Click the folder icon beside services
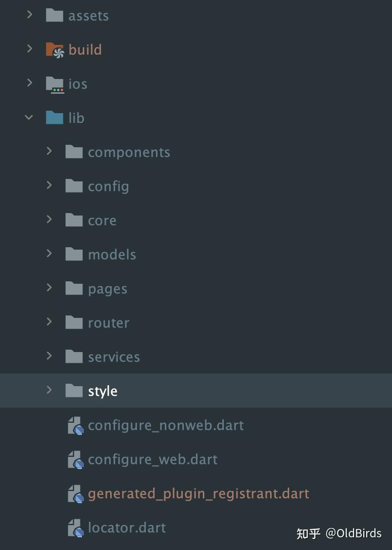392x550 pixels. (x=74, y=356)
